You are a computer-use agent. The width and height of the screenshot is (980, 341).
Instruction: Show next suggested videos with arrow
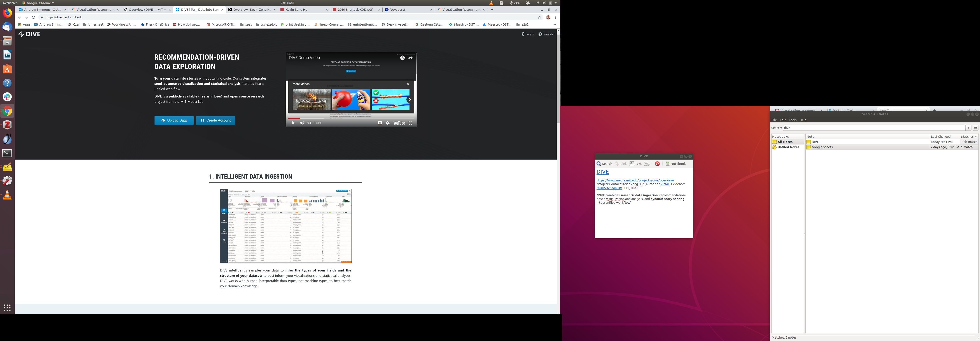click(409, 100)
